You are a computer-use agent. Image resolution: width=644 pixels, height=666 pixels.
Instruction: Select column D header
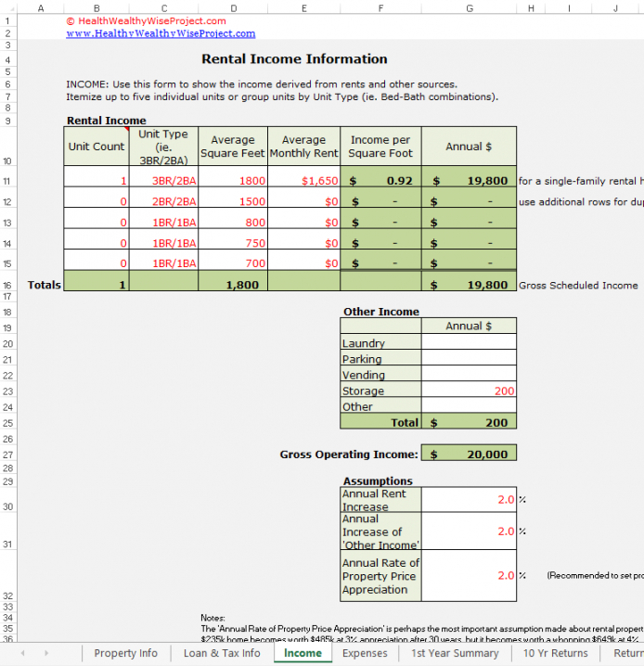(x=232, y=7)
